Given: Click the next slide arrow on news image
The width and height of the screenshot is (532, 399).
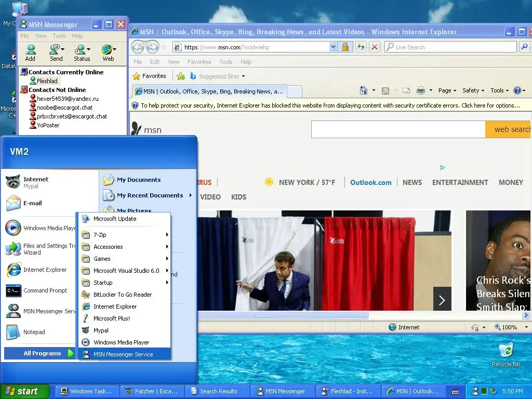Looking at the screenshot, I should pos(442,299).
